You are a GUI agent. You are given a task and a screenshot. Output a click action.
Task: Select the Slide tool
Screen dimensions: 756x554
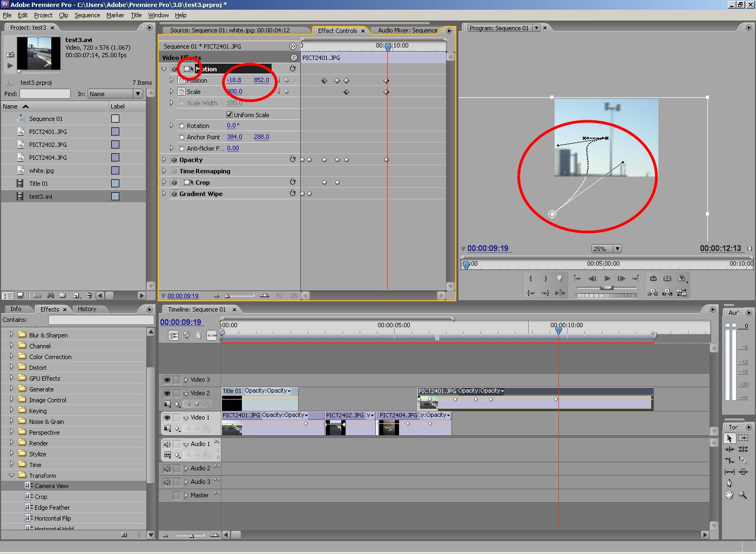743,472
